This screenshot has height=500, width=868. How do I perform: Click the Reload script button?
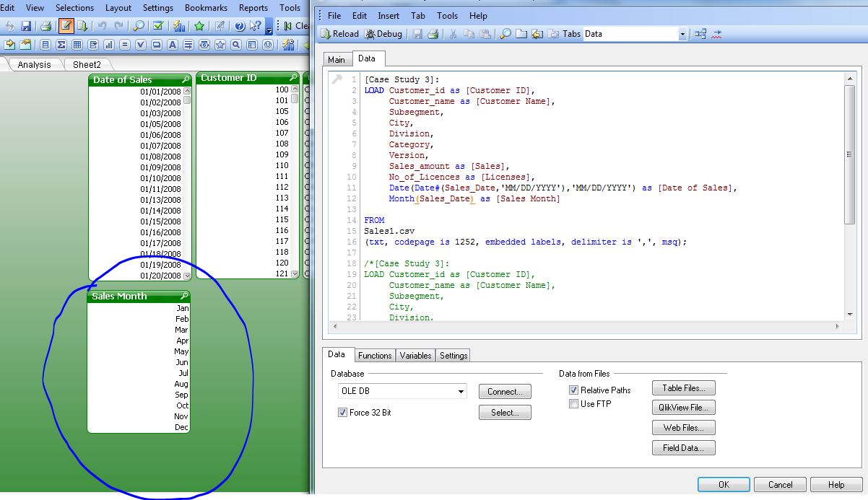click(340, 34)
